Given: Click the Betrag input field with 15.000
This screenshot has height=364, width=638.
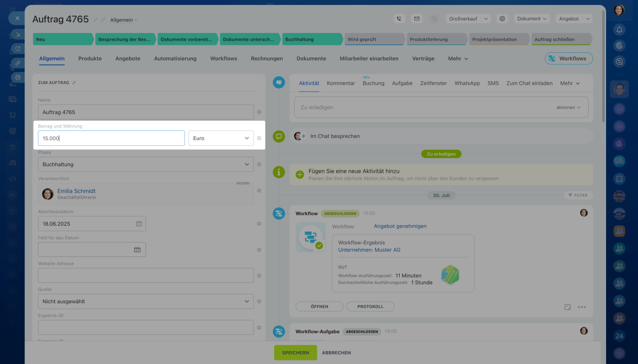Looking at the screenshot, I should tap(111, 138).
